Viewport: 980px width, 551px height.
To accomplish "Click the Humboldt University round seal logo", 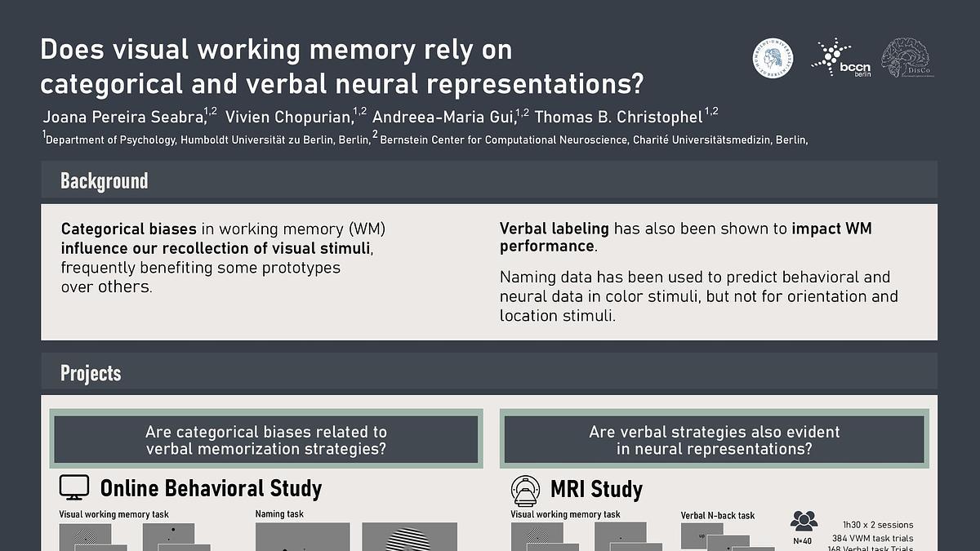I will coord(773,60).
